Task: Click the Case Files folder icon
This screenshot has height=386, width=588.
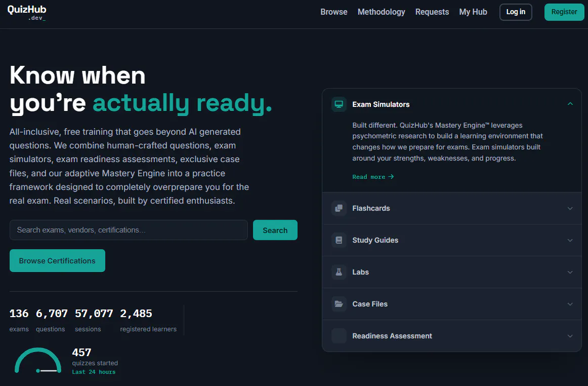Action: [x=339, y=304]
